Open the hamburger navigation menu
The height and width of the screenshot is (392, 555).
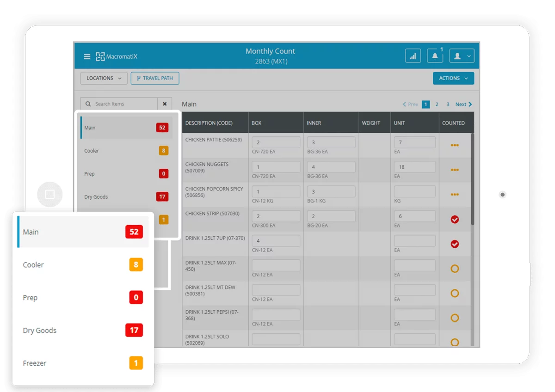[x=86, y=56]
